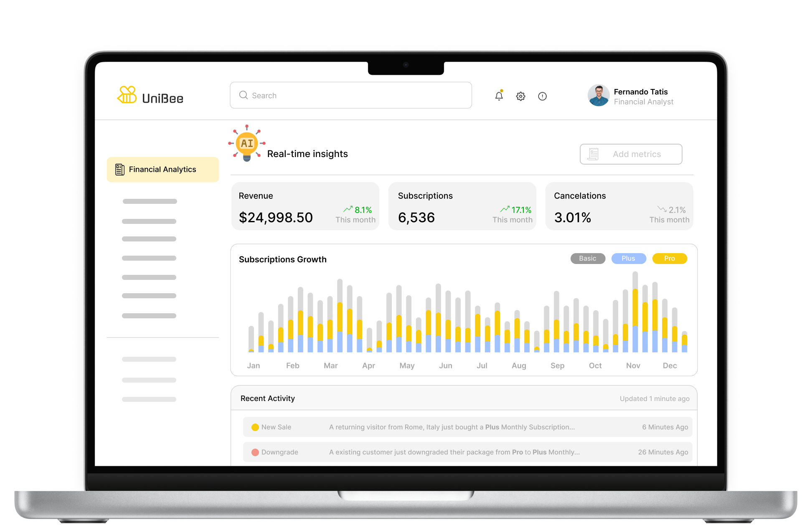Toggle the Basic plan legend pill
The image size is (812, 528).
(x=587, y=259)
